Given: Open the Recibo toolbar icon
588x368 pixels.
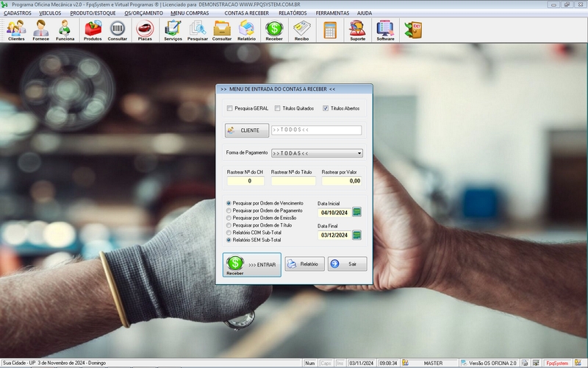Looking at the screenshot, I should pyautogui.click(x=301, y=29).
